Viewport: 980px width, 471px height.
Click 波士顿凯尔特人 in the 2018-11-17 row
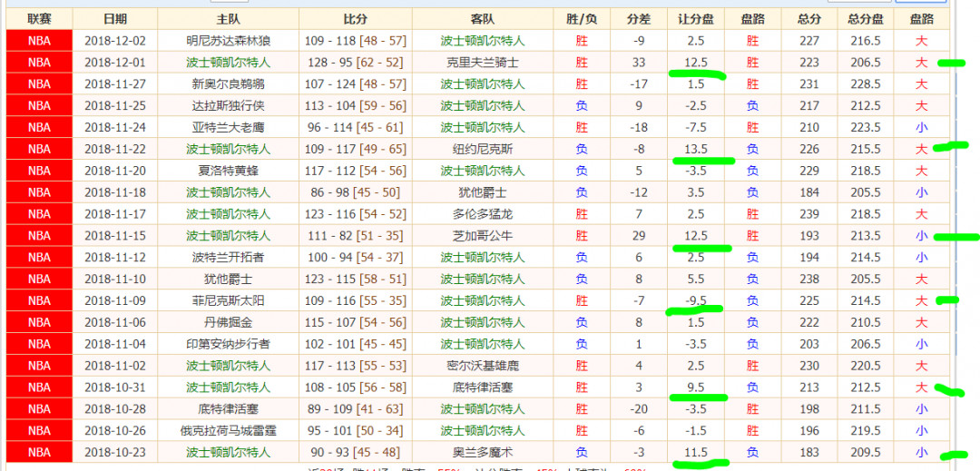point(228,214)
